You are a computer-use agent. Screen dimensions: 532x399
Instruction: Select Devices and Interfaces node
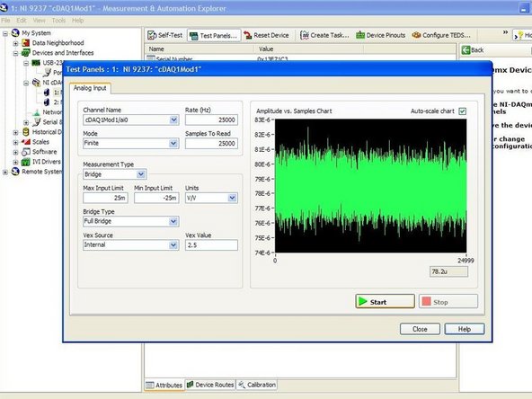(x=63, y=53)
